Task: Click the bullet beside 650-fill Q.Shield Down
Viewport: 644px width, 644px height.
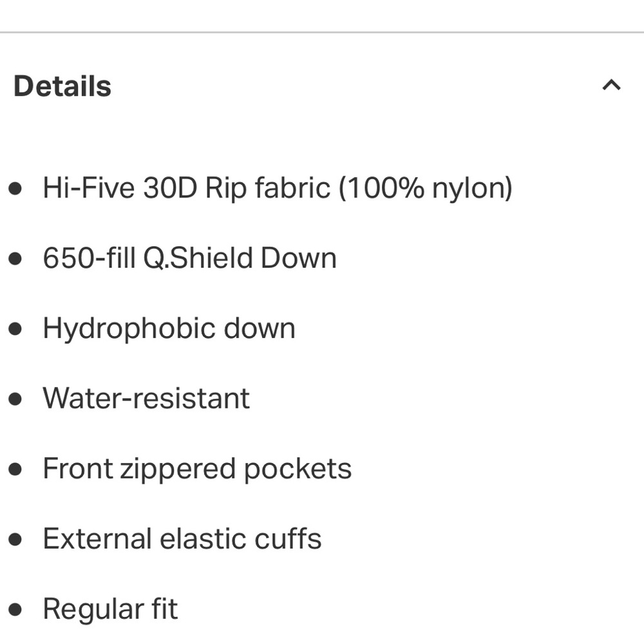Action: pos(15,259)
